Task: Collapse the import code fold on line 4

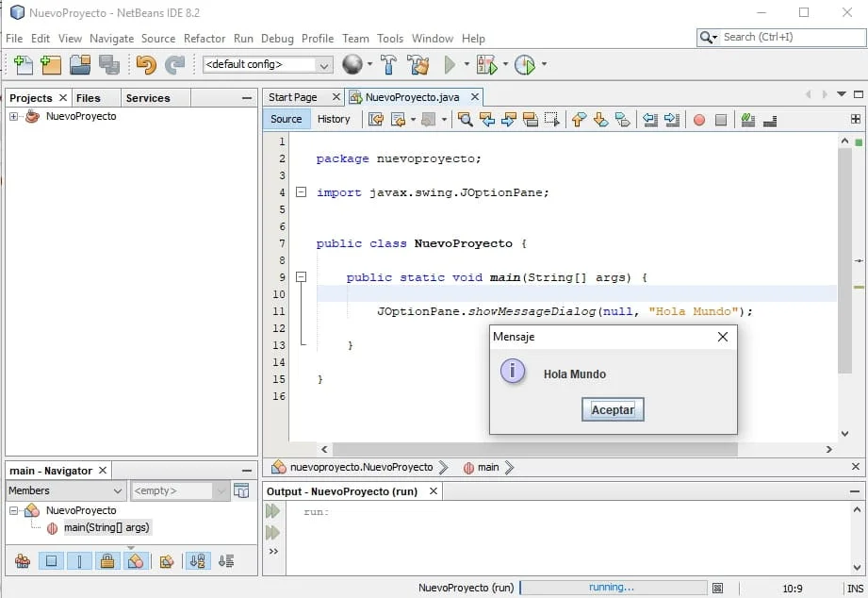Action: click(302, 192)
